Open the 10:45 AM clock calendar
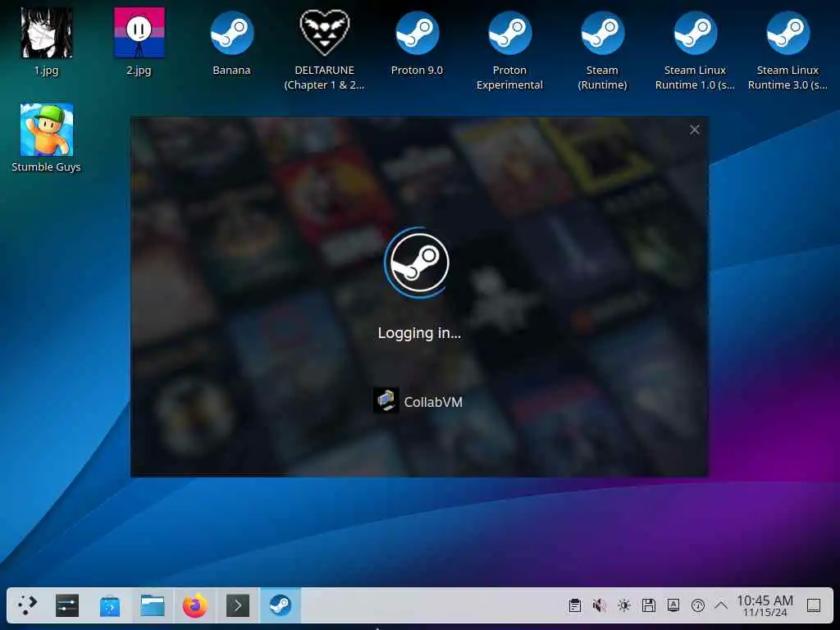 [765, 605]
